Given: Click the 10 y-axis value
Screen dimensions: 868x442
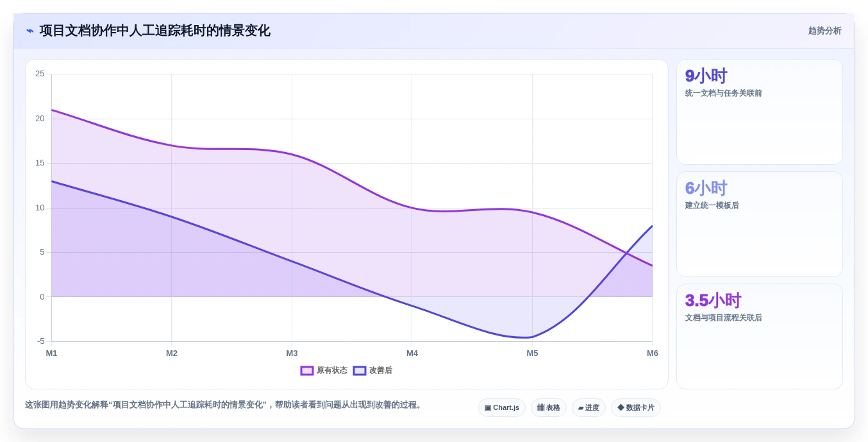Looking at the screenshot, I should point(40,208).
